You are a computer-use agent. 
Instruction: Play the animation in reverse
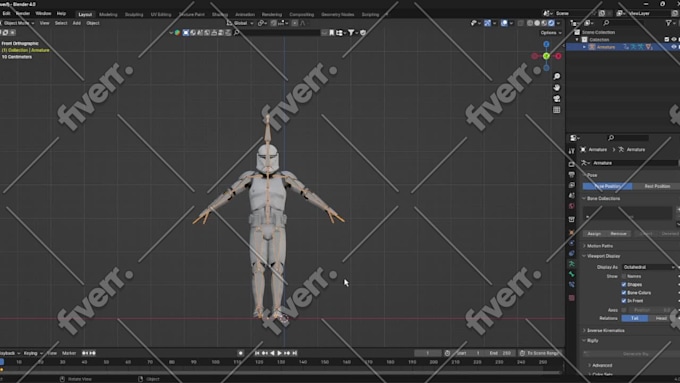(272, 353)
